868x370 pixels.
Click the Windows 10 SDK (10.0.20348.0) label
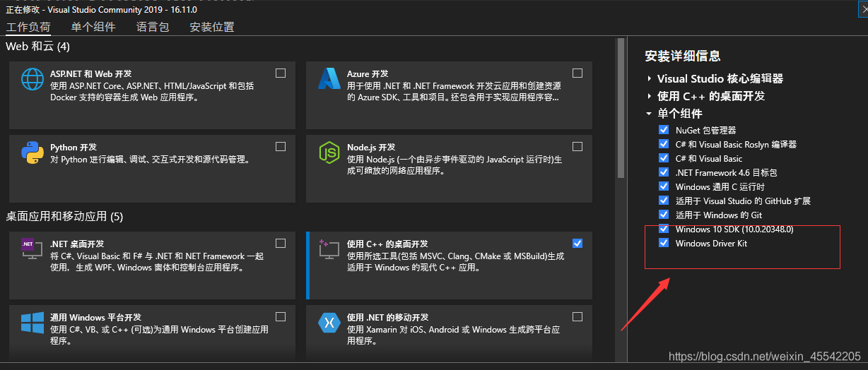(x=734, y=229)
